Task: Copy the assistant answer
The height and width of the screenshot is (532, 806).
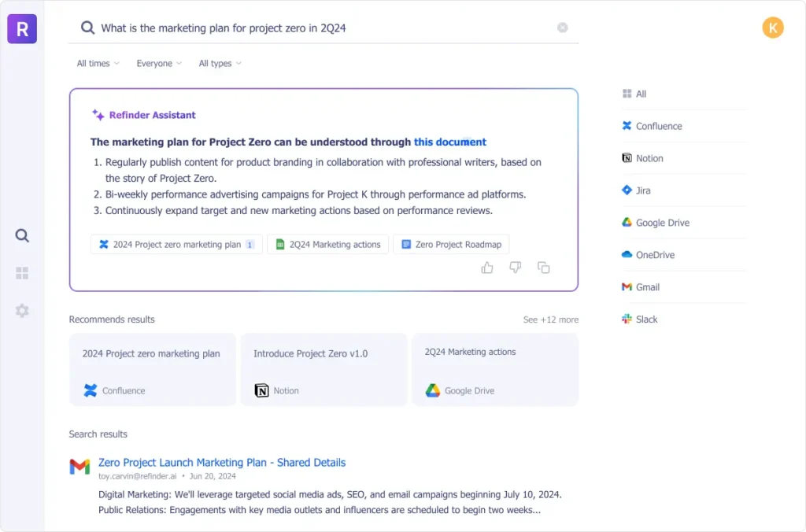Action: pyautogui.click(x=543, y=268)
